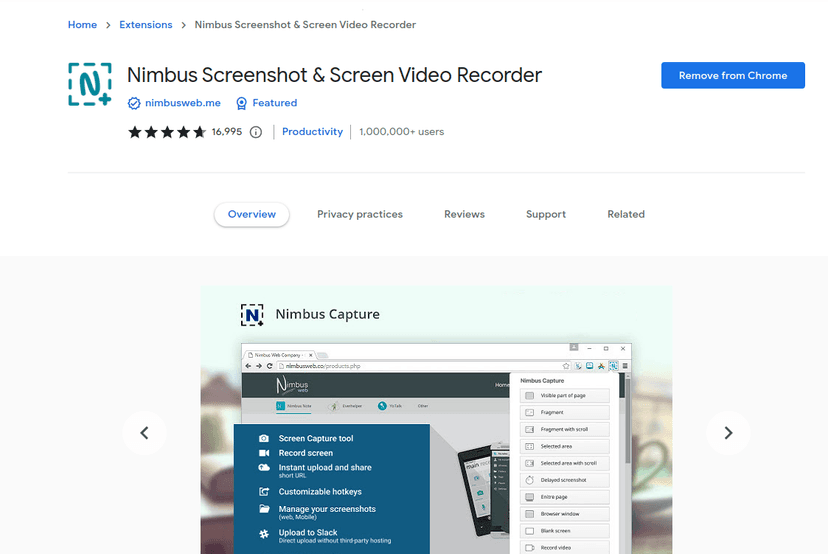The height and width of the screenshot is (554, 828).
Task: Click 'Browser window' option in preview
Action: (x=564, y=514)
